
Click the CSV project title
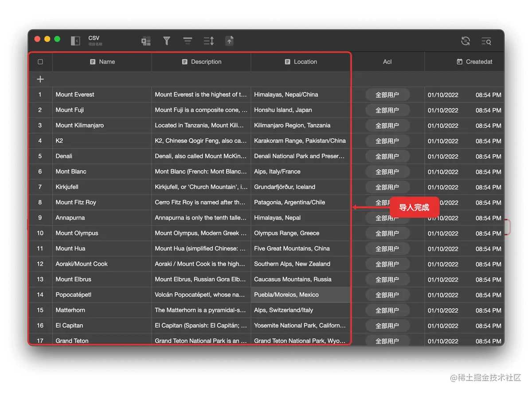[x=94, y=38]
